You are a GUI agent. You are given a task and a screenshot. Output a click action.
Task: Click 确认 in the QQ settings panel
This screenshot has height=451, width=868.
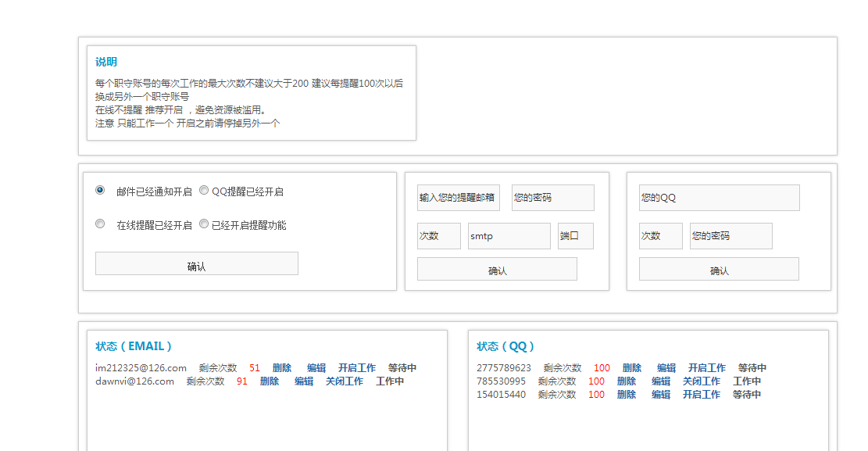pos(719,269)
